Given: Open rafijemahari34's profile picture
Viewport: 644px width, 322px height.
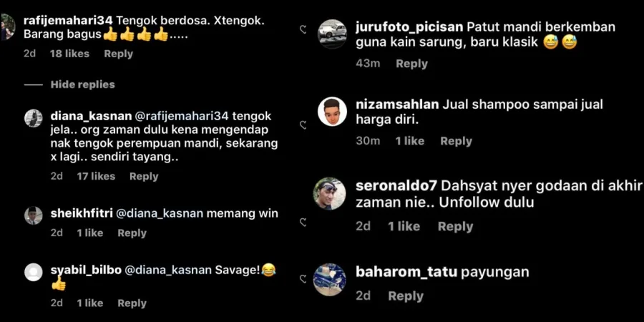Looking at the screenshot, I should [x=8, y=27].
